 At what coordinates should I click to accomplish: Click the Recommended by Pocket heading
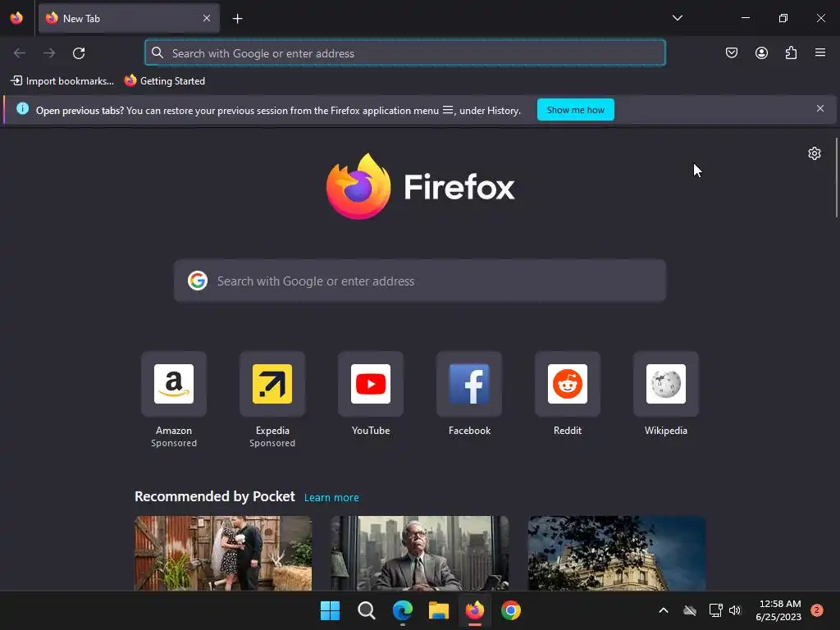tap(215, 496)
